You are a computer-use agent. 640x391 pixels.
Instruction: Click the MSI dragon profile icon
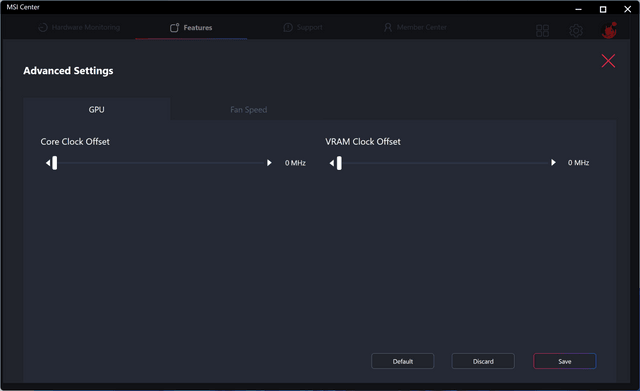pos(609,30)
